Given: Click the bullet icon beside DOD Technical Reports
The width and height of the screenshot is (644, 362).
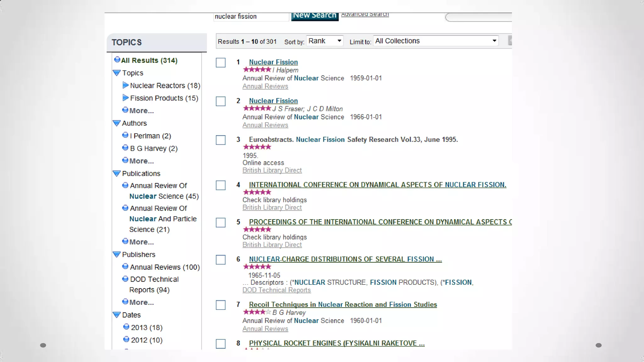Looking at the screenshot, I should click(x=125, y=279).
